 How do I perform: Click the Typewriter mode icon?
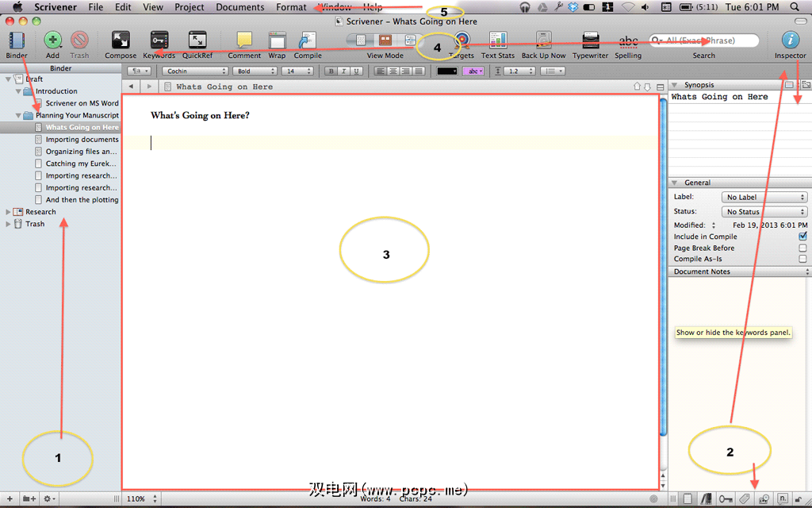(591, 40)
